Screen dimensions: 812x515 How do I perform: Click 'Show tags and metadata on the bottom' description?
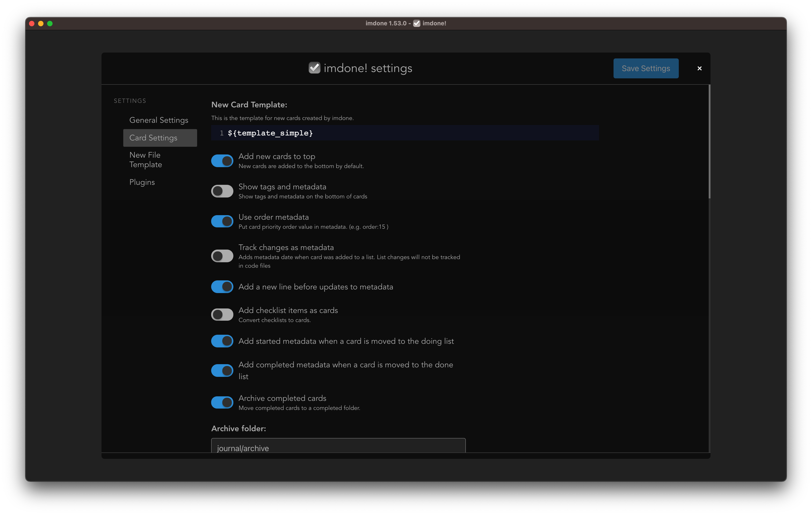[x=303, y=197]
